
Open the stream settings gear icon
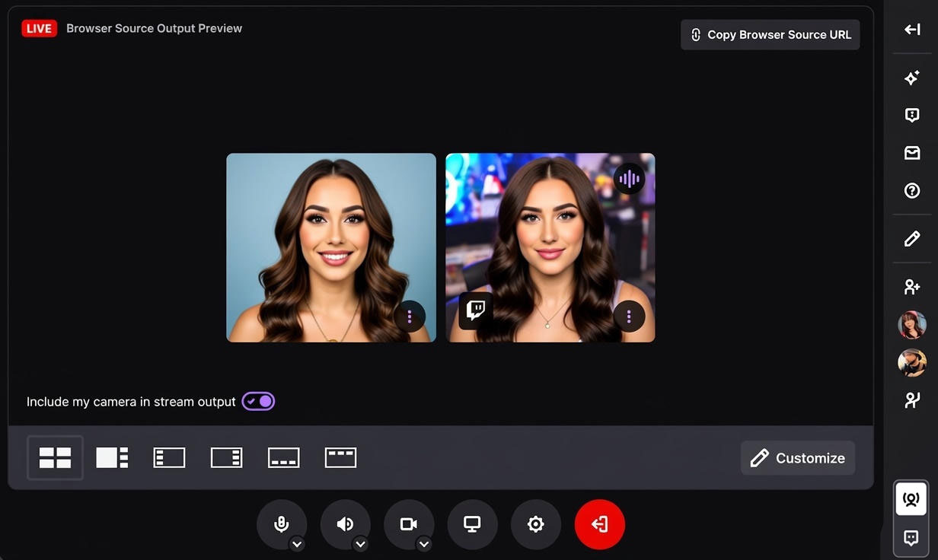click(535, 523)
